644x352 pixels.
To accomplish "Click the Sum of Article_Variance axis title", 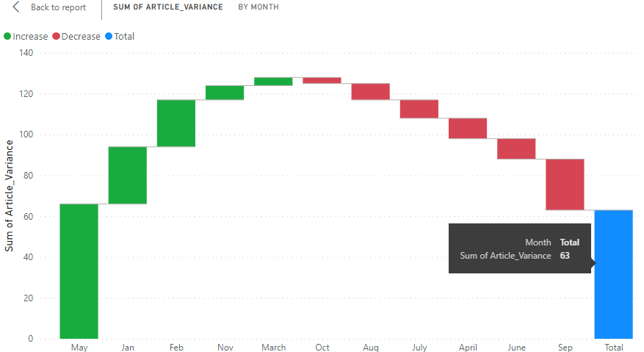I will click(x=10, y=195).
